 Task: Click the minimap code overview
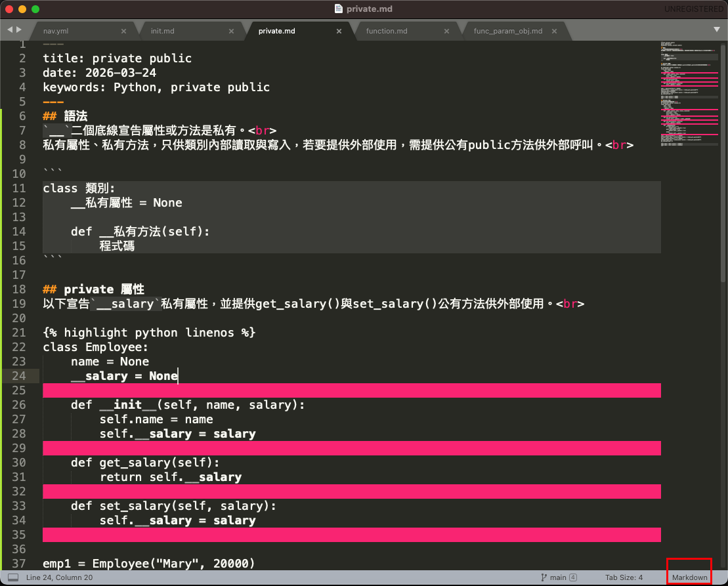(x=690, y=94)
